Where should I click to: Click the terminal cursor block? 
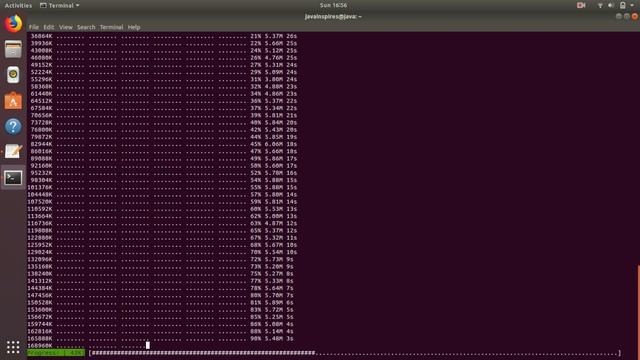148,345
